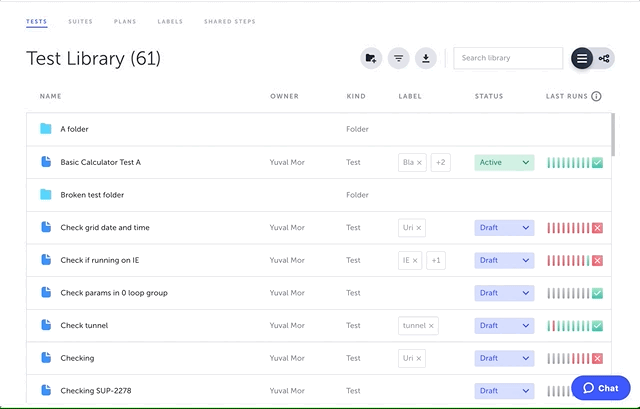
Task: Open the Chat widget
Action: pos(601,388)
